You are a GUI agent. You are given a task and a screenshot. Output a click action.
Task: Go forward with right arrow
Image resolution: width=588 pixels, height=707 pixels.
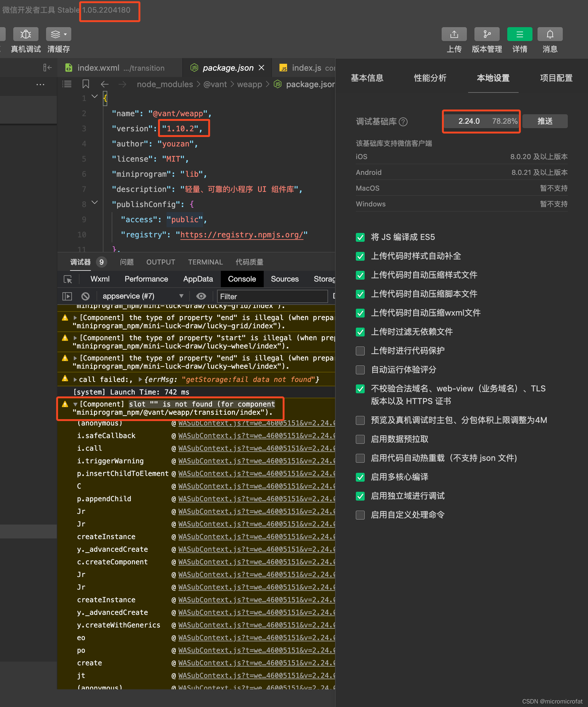pos(122,84)
